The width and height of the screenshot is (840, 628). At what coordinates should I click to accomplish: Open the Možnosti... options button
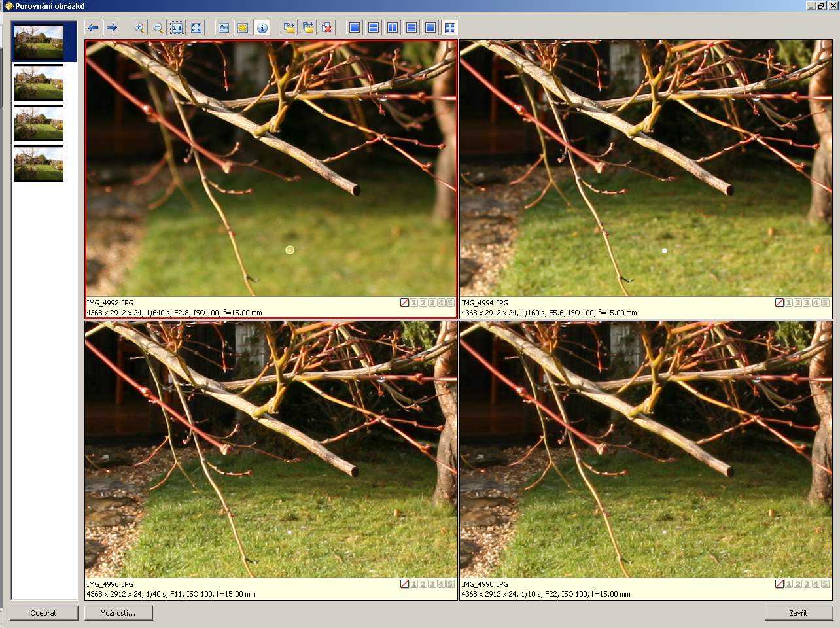[118, 613]
